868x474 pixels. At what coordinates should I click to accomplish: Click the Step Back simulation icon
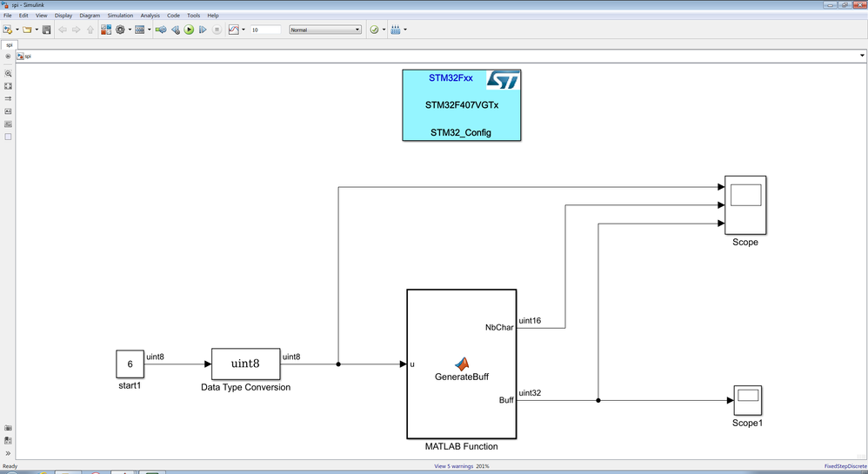pos(176,30)
